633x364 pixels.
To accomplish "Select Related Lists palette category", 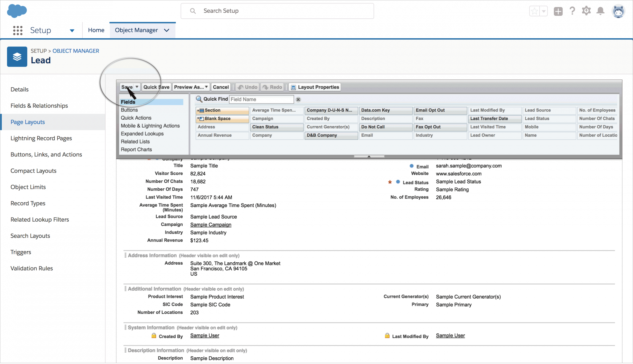I will pos(135,141).
